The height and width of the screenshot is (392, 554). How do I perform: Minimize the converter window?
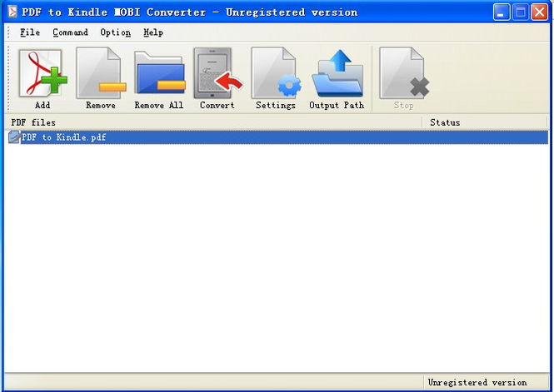pyautogui.click(x=502, y=12)
